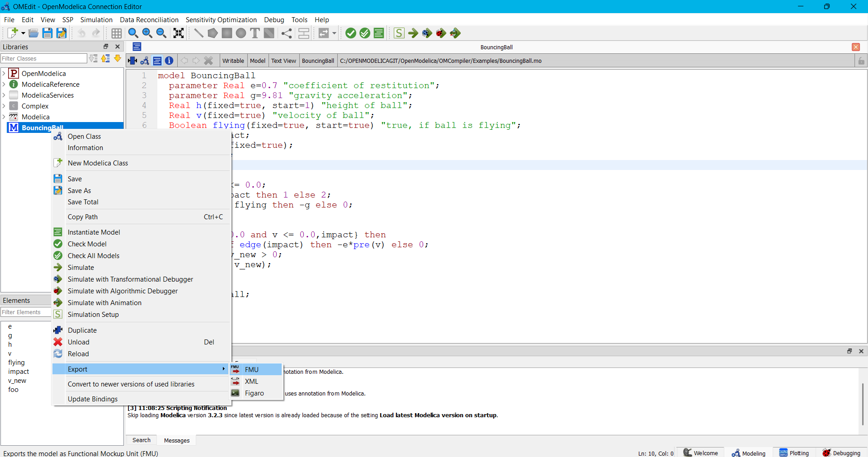This screenshot has height=457, width=868.
Task: Click the Check Model toolbar icon
Action: (350, 33)
